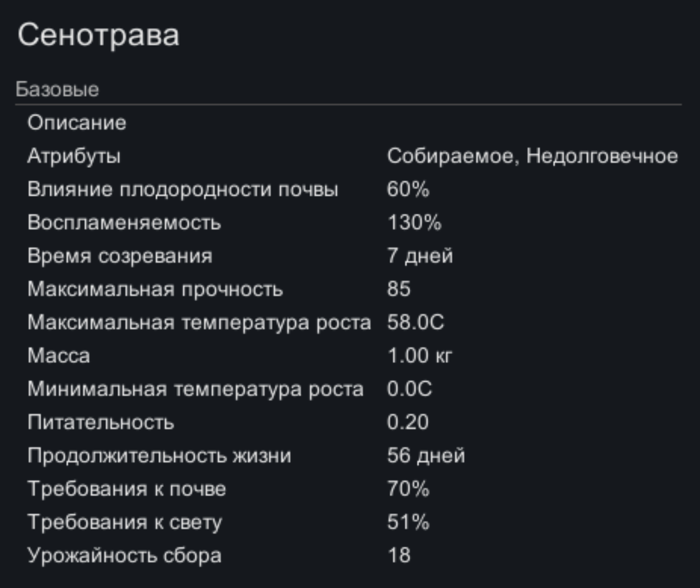
Task: Click the 56 дней lifespan value
Action: tap(426, 456)
